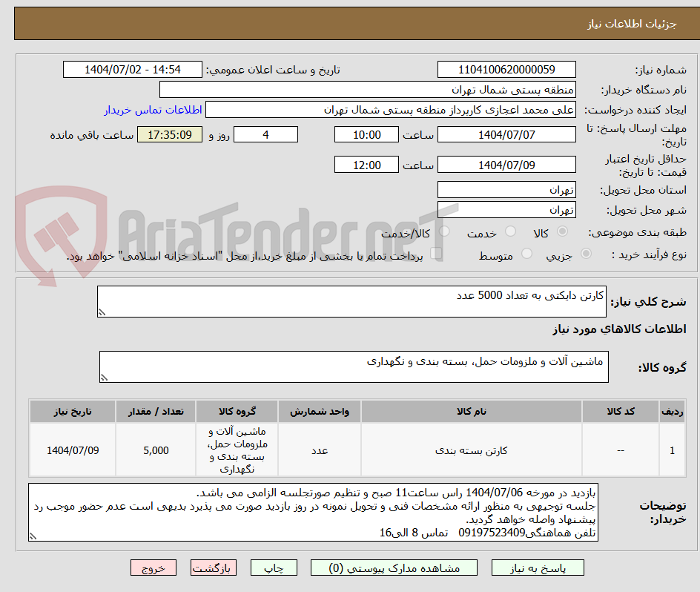This screenshot has height=592, width=700.
Task: Click the بازگشت back button
Action: click(x=214, y=568)
